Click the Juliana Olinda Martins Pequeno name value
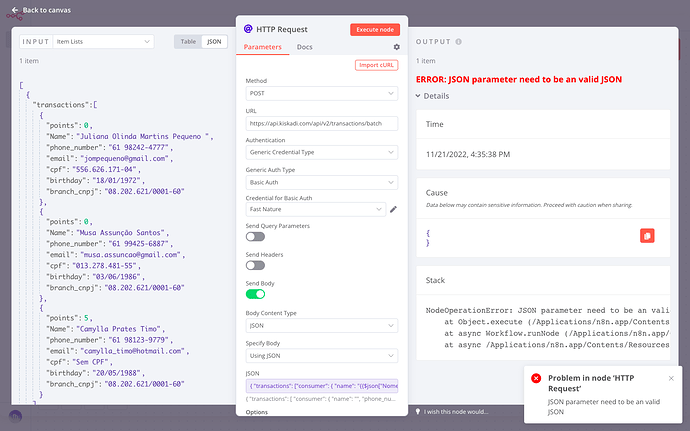Image resolution: width=690 pixels, height=431 pixels. tap(143, 136)
